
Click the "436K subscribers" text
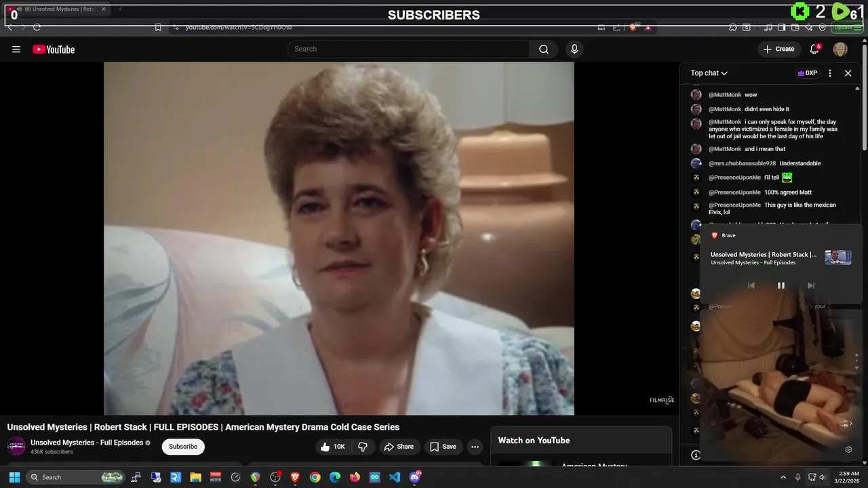click(52, 452)
